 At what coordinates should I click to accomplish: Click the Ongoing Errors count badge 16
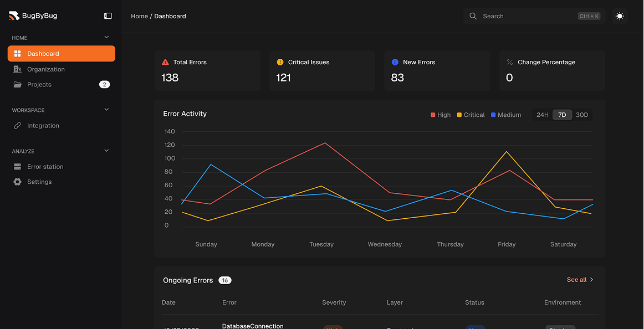tap(224, 281)
